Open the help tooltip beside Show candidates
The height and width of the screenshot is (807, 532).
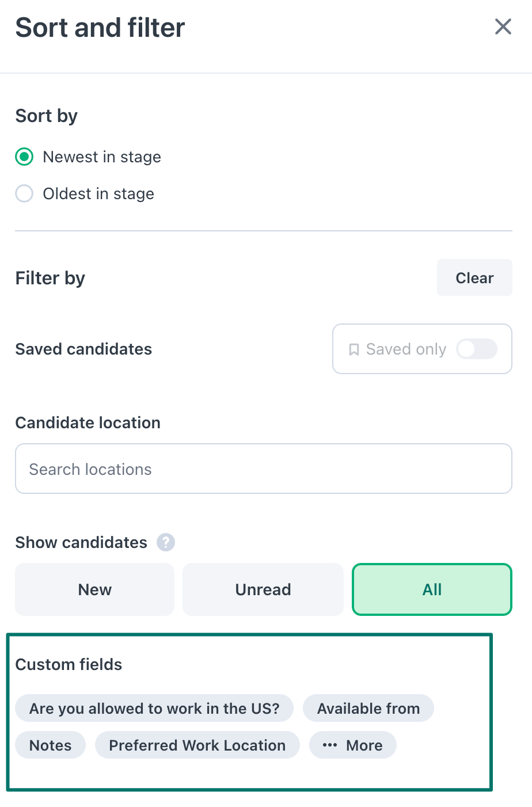tap(166, 542)
